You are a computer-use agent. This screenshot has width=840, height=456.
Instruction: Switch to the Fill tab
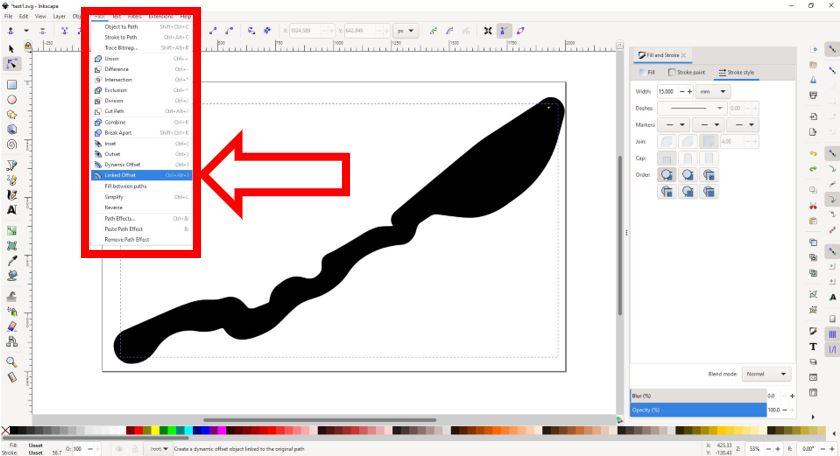(x=647, y=72)
